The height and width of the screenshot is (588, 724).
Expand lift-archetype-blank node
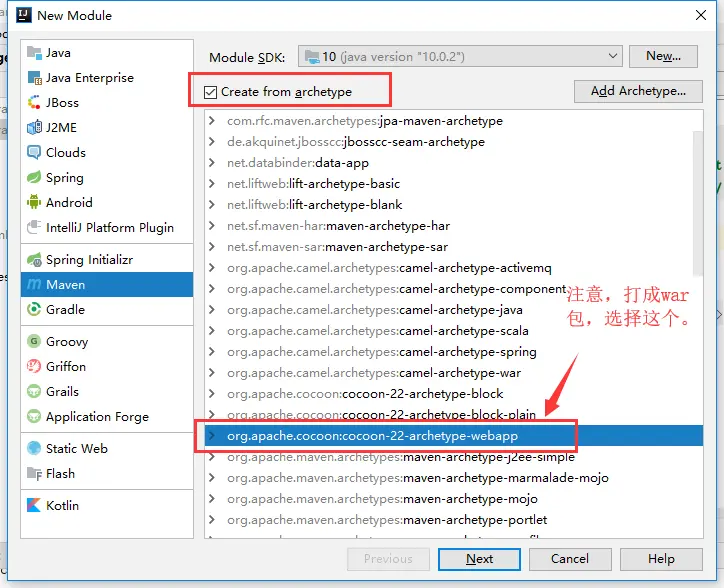212,205
